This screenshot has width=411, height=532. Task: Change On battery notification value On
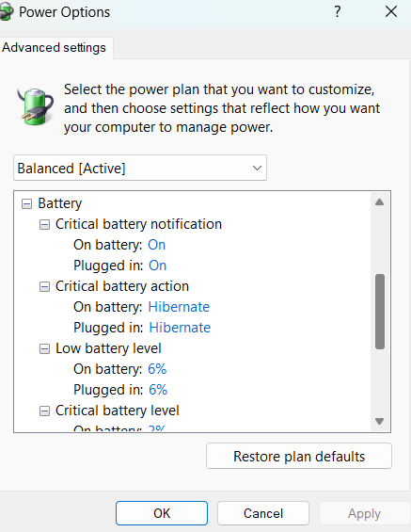(x=156, y=245)
